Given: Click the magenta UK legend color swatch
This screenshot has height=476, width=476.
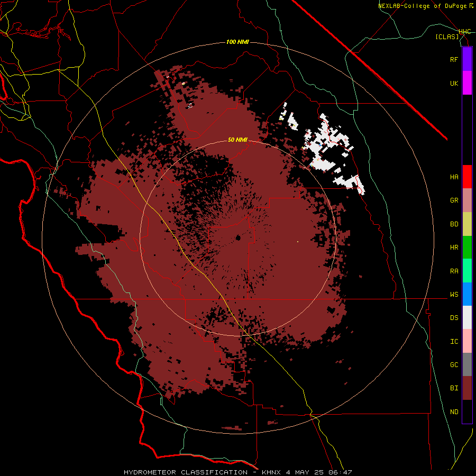Looking at the screenshot, I should pyautogui.click(x=467, y=83).
